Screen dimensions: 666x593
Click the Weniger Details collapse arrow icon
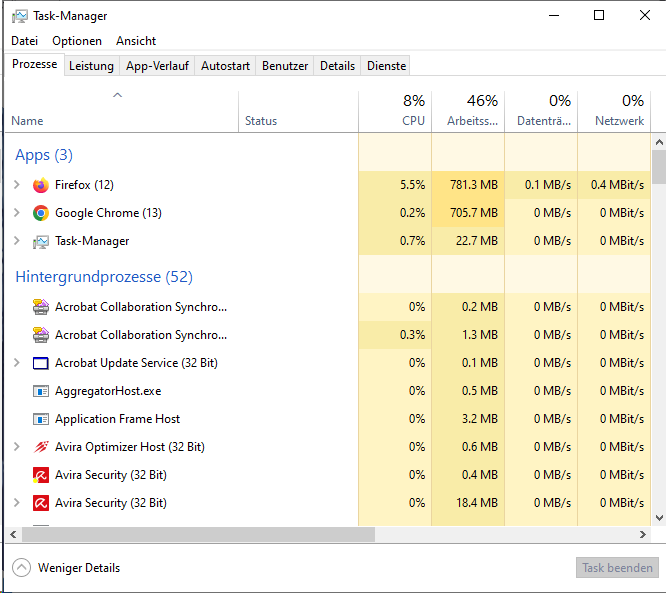click(x=21, y=568)
